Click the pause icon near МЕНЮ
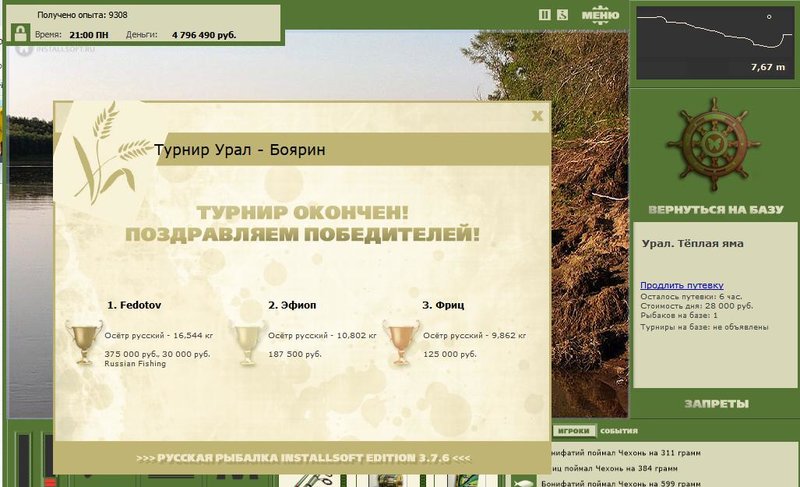This screenshot has height=487, width=800. coord(544,15)
